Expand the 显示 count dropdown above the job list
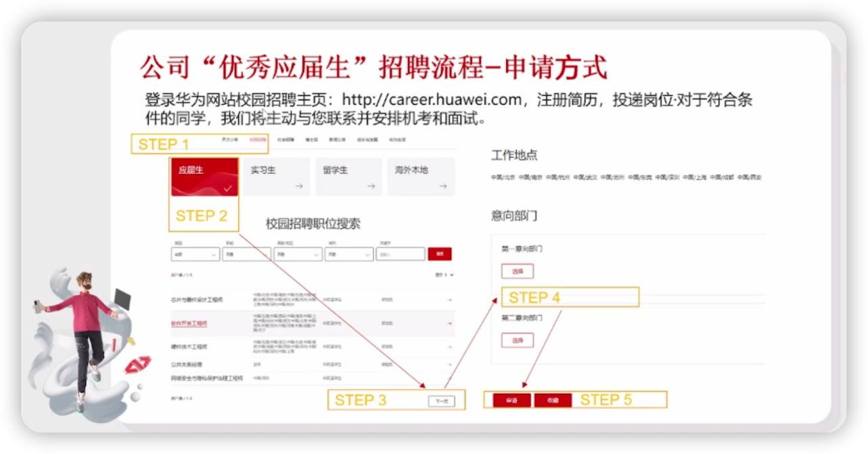 [x=444, y=275]
